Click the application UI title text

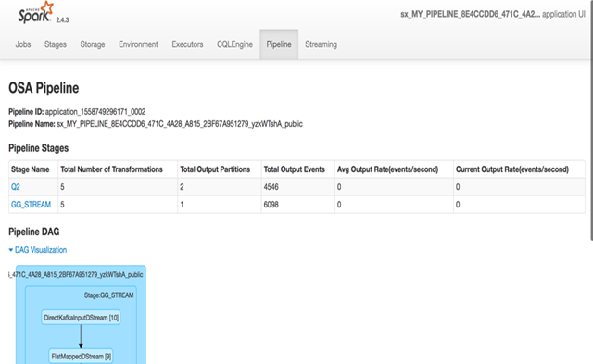click(493, 15)
